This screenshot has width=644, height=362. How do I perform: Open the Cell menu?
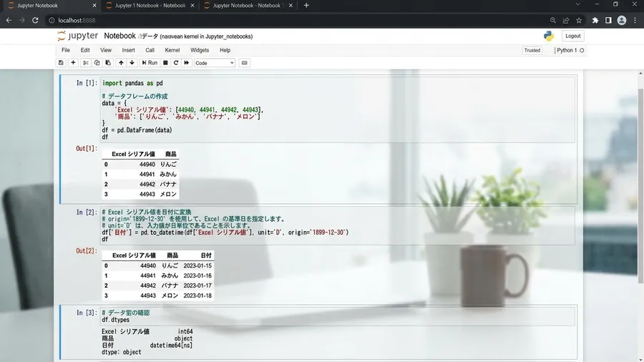pyautogui.click(x=150, y=50)
